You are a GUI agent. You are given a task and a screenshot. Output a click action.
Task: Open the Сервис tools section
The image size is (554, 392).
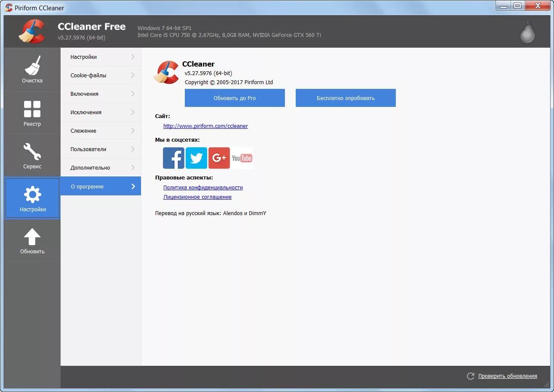click(x=32, y=155)
